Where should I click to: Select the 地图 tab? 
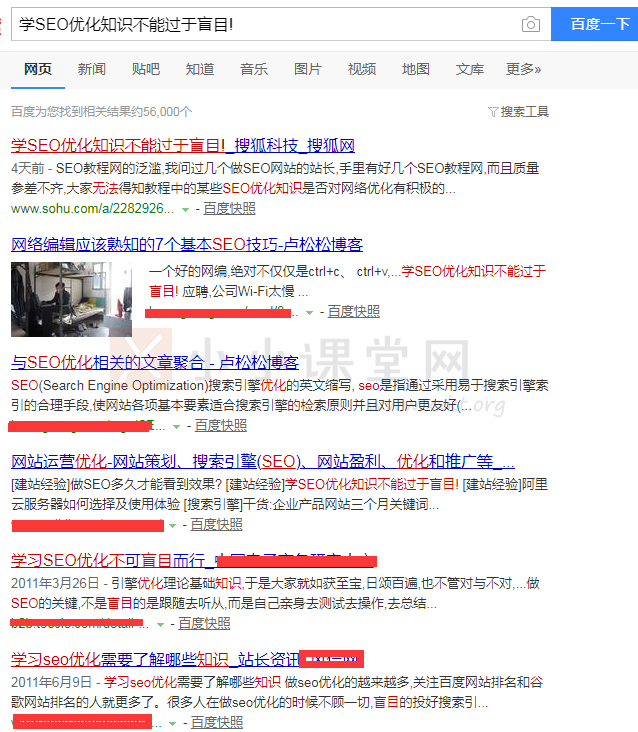(x=415, y=69)
